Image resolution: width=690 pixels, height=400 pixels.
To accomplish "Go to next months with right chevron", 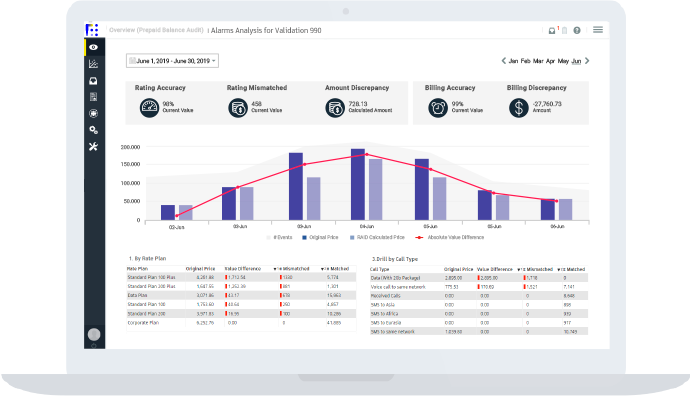I will coord(587,61).
